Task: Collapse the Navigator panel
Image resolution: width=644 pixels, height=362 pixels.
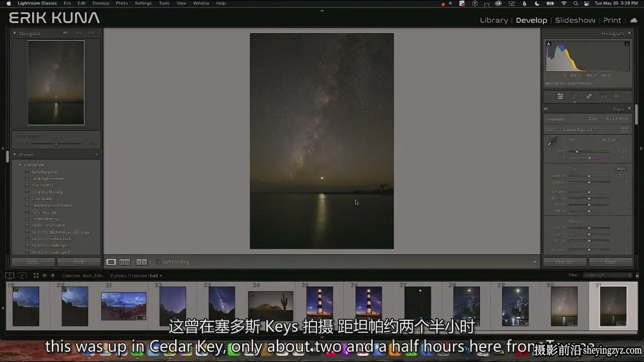Action: pyautogui.click(x=15, y=33)
